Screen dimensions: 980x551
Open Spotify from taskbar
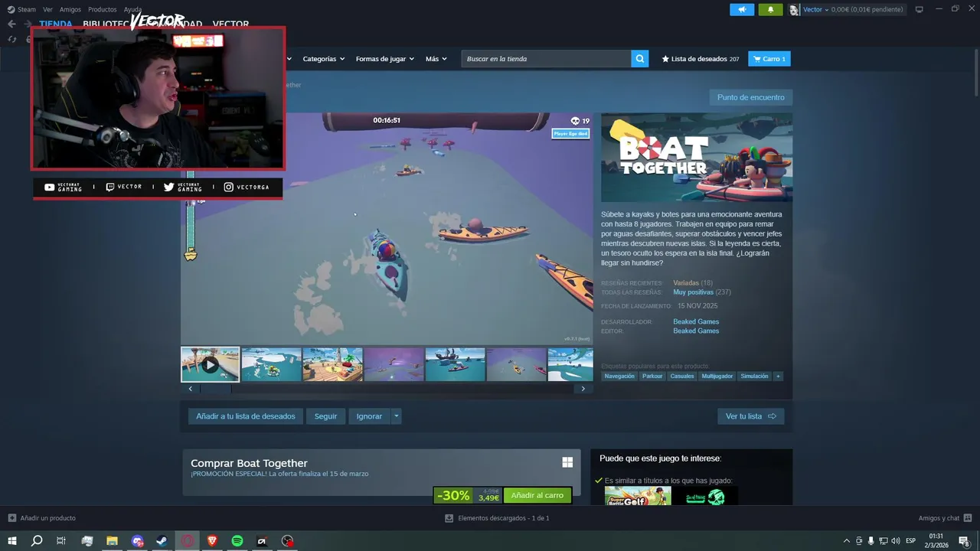237,540
